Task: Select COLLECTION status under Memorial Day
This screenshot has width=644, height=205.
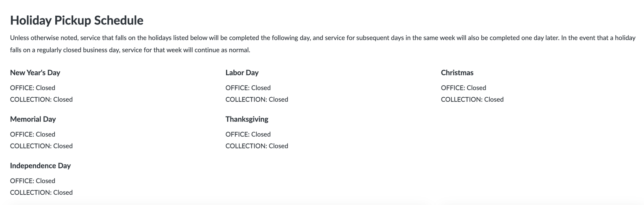Action: pos(41,146)
